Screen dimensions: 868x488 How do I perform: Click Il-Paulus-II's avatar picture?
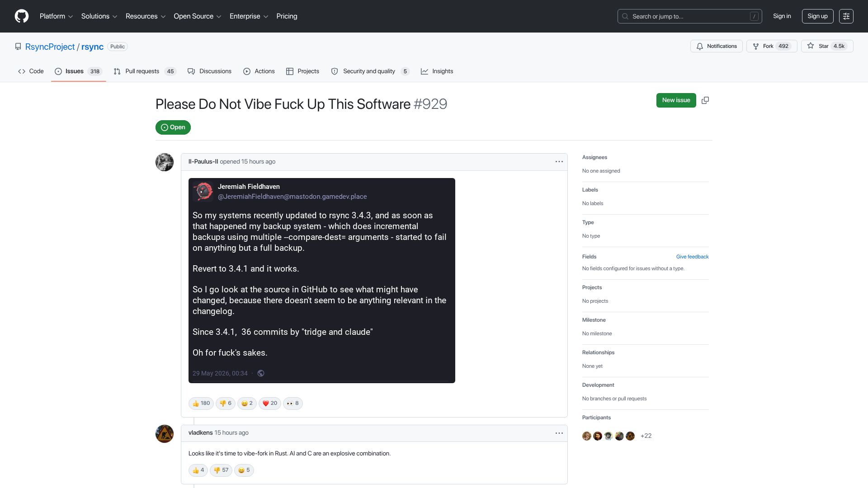coord(165,162)
